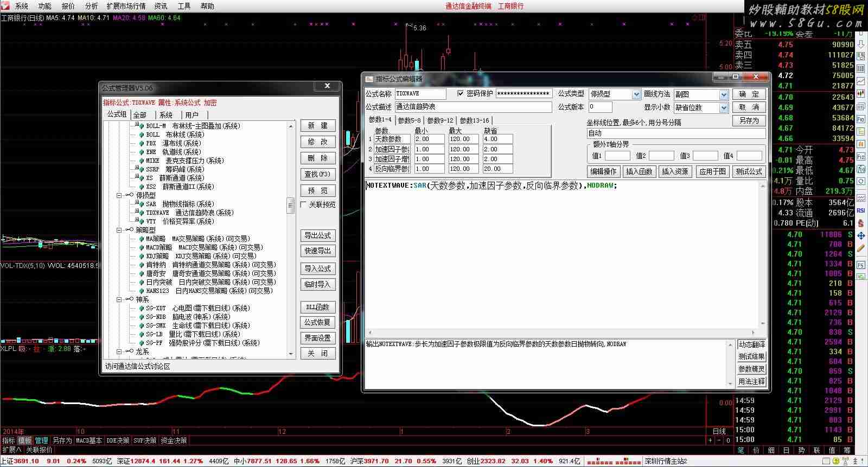
Task: Click the 坐标线位置 field showing 自动
Action: pyautogui.click(x=676, y=133)
